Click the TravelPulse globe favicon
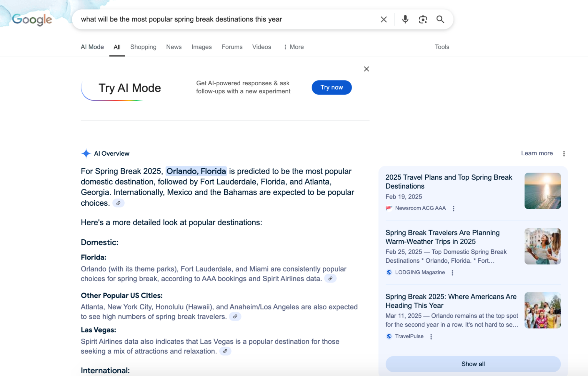 (389, 336)
